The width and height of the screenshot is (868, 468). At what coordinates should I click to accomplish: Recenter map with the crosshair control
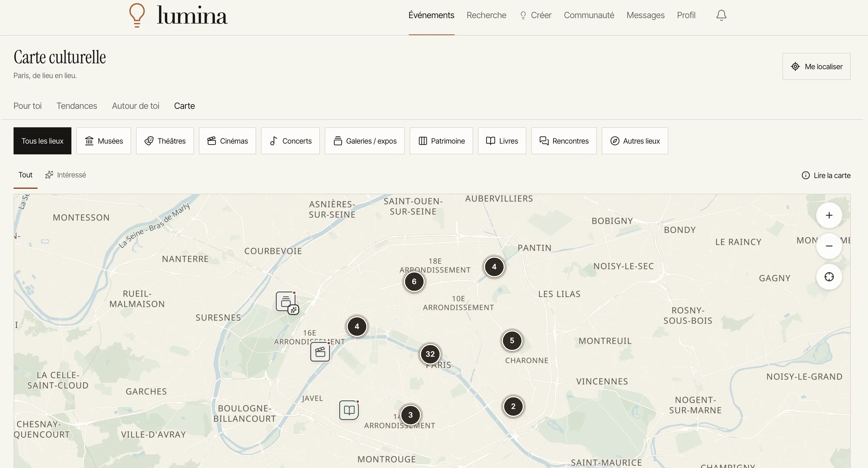[x=829, y=277]
